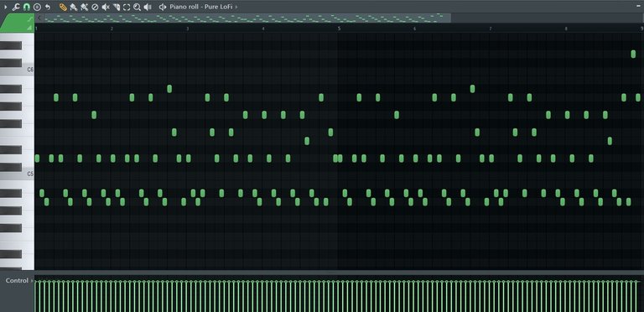Select the Zoom magnifier tool
The height and width of the screenshot is (312, 644).
click(138, 7)
